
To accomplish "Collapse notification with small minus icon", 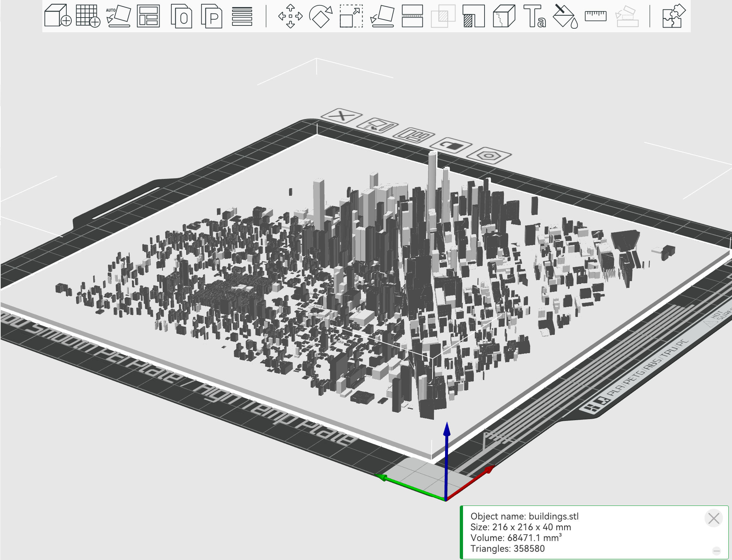I will coord(717,551).
